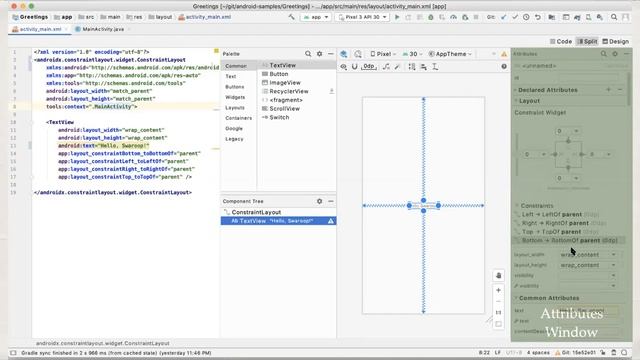
Task: Switch editor to Split view
Action: (587, 41)
